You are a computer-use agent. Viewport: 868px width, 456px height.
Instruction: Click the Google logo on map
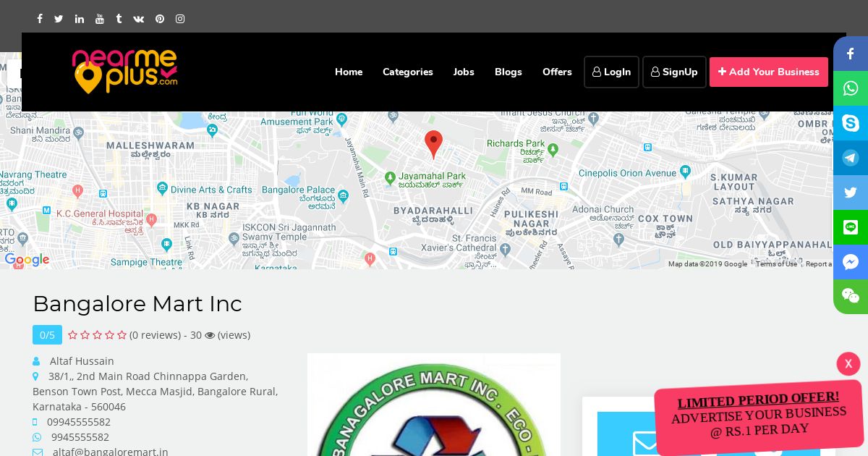[x=27, y=260]
